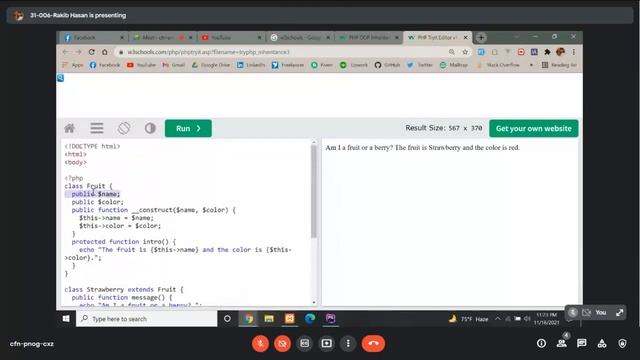The image size is (640, 360).
Task: Open the Chrome extensions puzzle icon
Action: [x=547, y=52]
